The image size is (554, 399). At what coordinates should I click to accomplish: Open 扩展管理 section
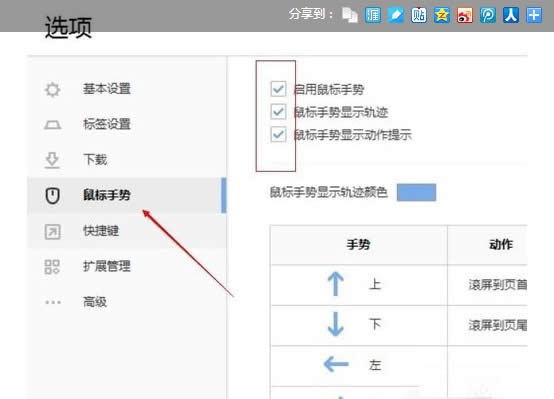click(126, 266)
